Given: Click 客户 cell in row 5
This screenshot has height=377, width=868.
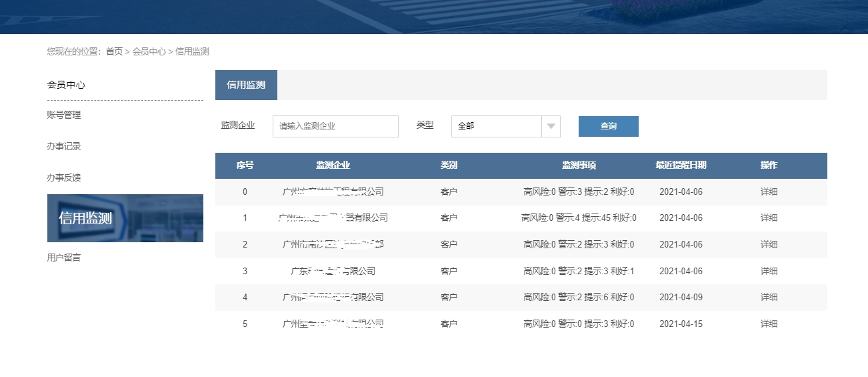Looking at the screenshot, I should pyautogui.click(x=449, y=324).
